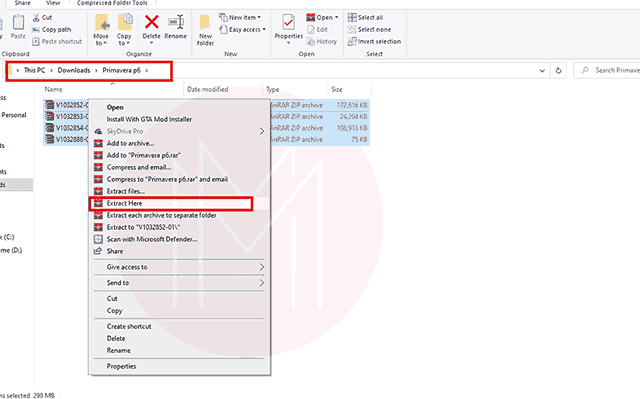
Task: Click Invert selection in ribbon
Action: [x=374, y=41]
